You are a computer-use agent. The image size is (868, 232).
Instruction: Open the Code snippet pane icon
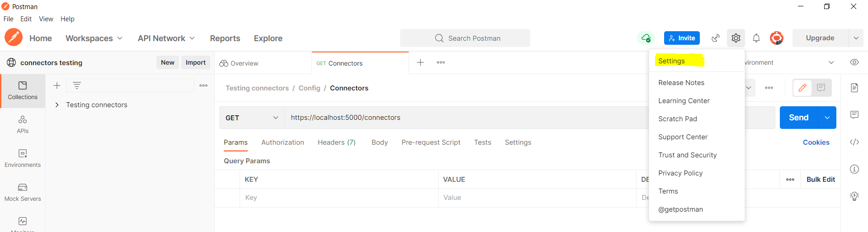pyautogui.click(x=854, y=142)
